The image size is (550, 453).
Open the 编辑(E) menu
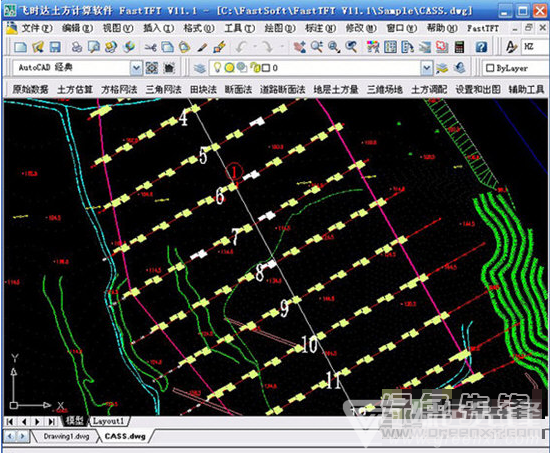pos(77,28)
